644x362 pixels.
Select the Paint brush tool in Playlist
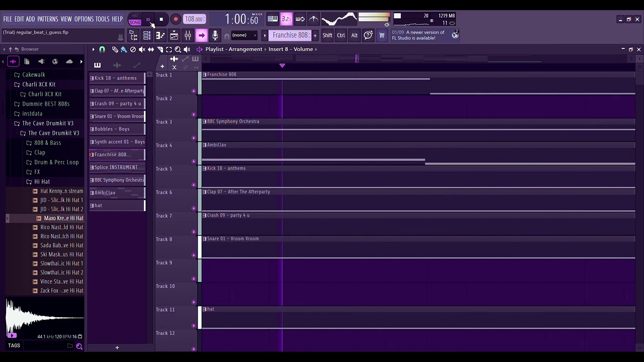(124, 49)
